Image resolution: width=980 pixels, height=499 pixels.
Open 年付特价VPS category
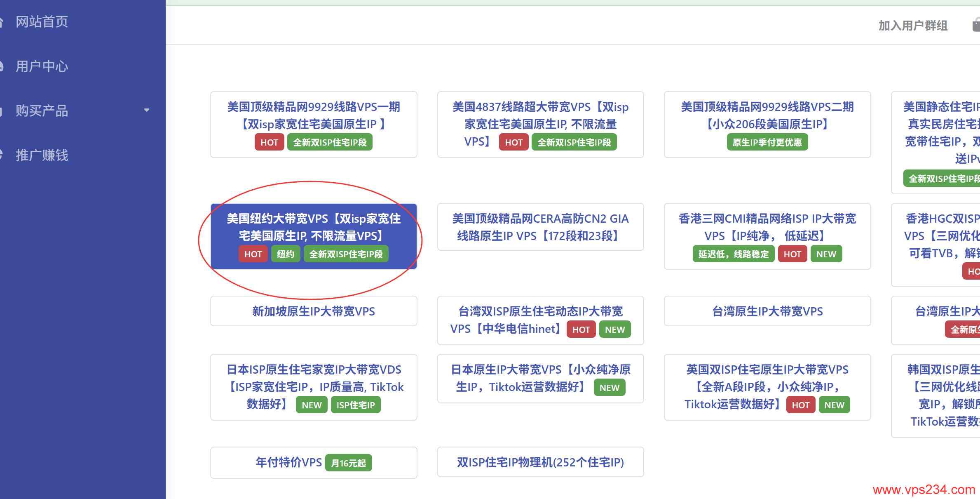pyautogui.click(x=314, y=463)
